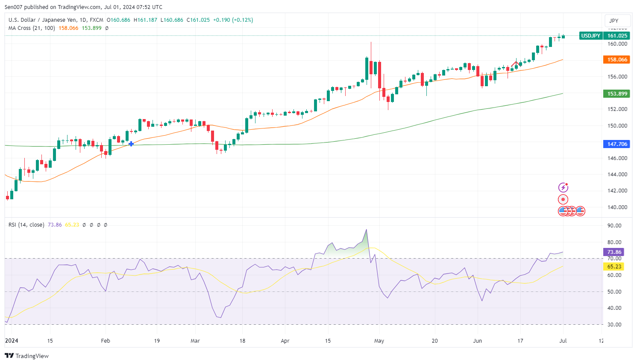Viewport: 637px width, 364px height.
Task: Click the Jul label on time axis
Action: pyautogui.click(x=563, y=341)
